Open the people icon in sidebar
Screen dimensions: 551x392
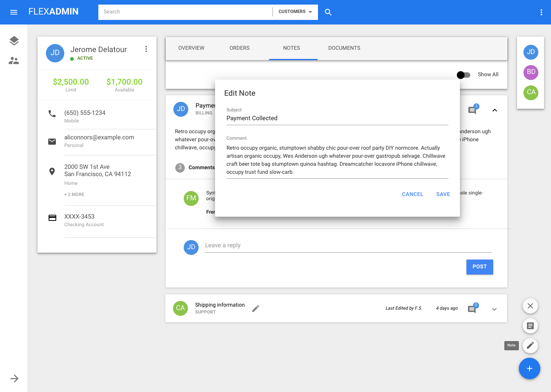point(14,60)
